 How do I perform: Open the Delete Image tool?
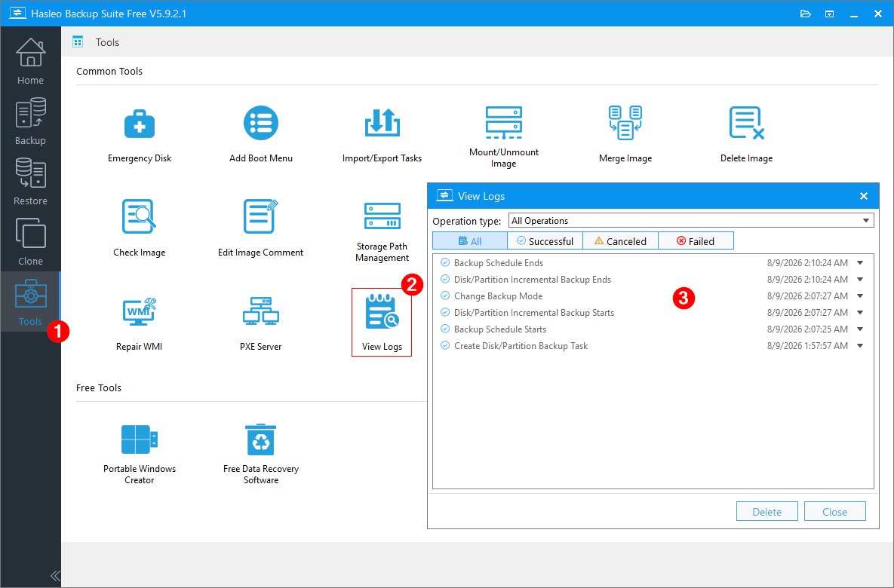[746, 135]
